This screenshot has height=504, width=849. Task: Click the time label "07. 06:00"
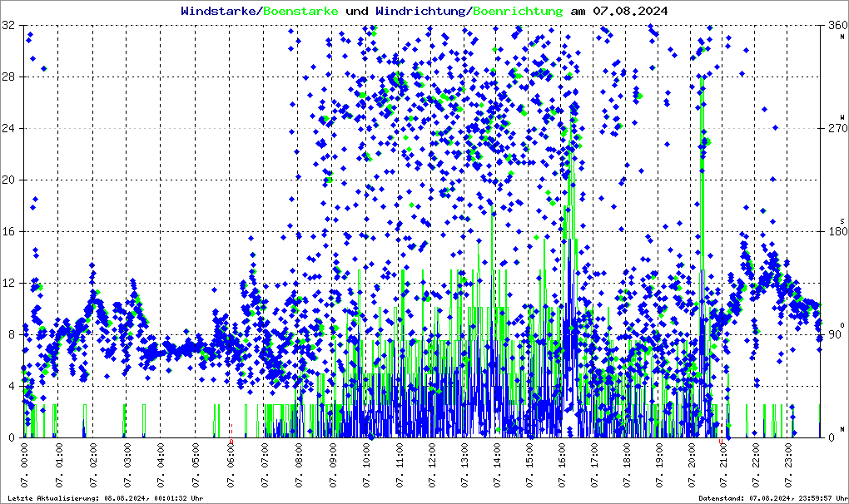click(231, 465)
